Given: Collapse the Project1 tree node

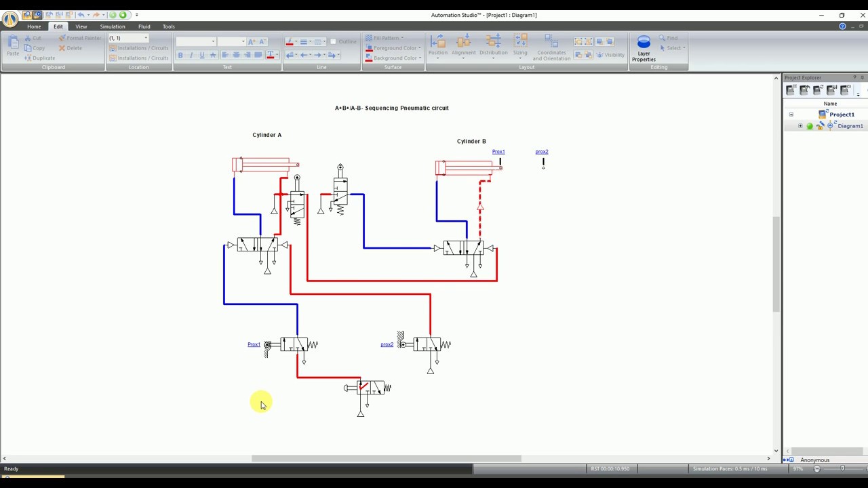Looking at the screenshot, I should click(x=791, y=115).
